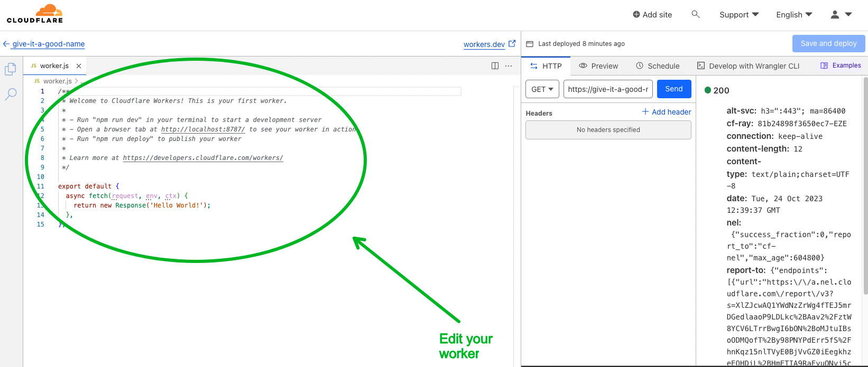
Task: Click 'export default {' code line
Action: [89, 186]
